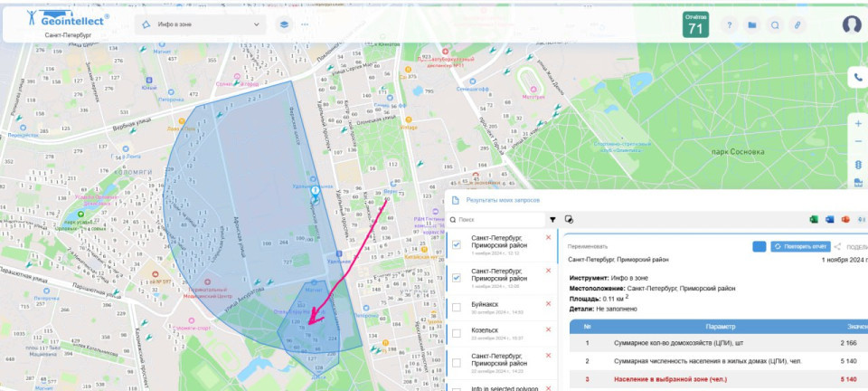The width and height of the screenshot is (868, 391).
Task: Export report to PowerPoint
Action: pyautogui.click(x=845, y=219)
